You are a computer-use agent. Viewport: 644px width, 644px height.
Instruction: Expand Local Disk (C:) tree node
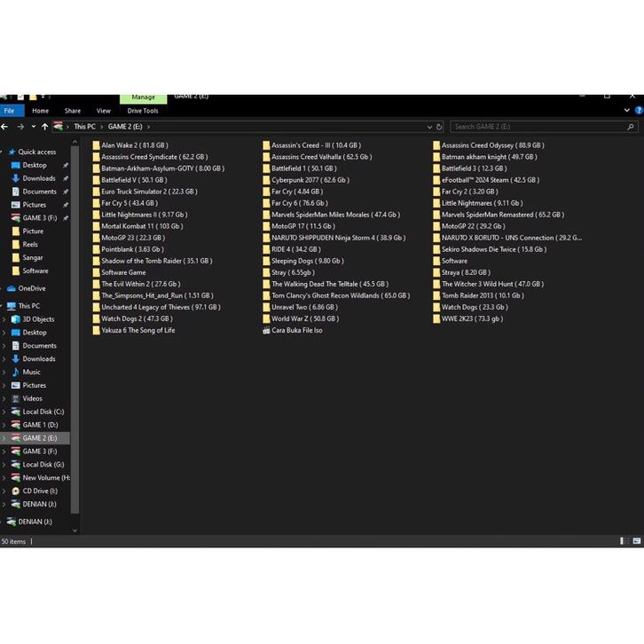click(x=4, y=412)
